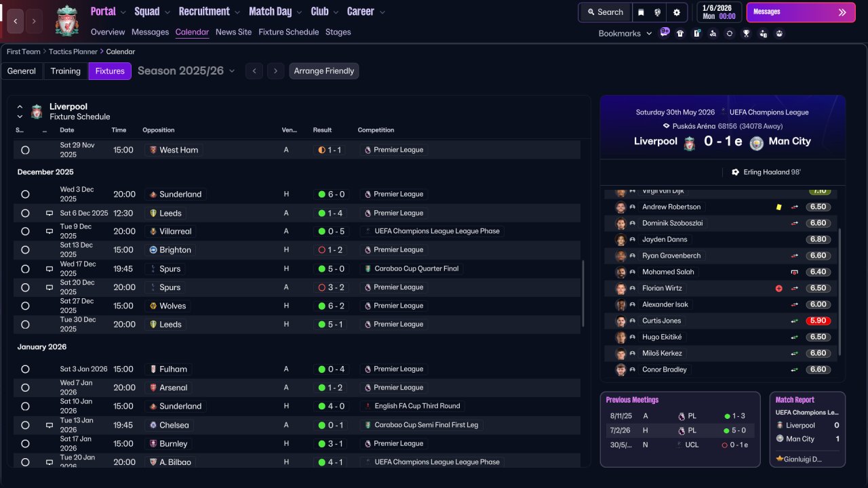Open the bookmark icon beside Search
The width and height of the screenshot is (868, 488).
coord(641,12)
